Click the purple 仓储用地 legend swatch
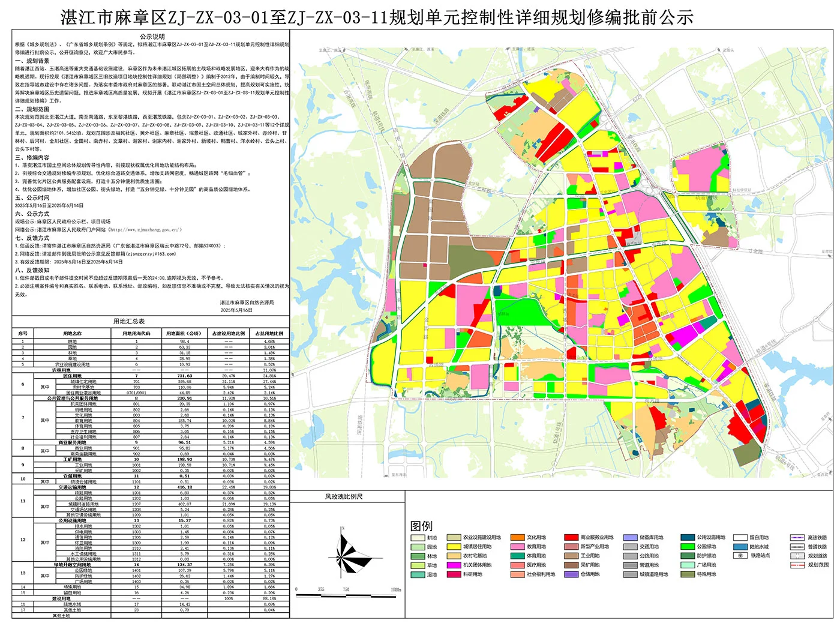Screen dimensions: 840x623 (x=571, y=574)
